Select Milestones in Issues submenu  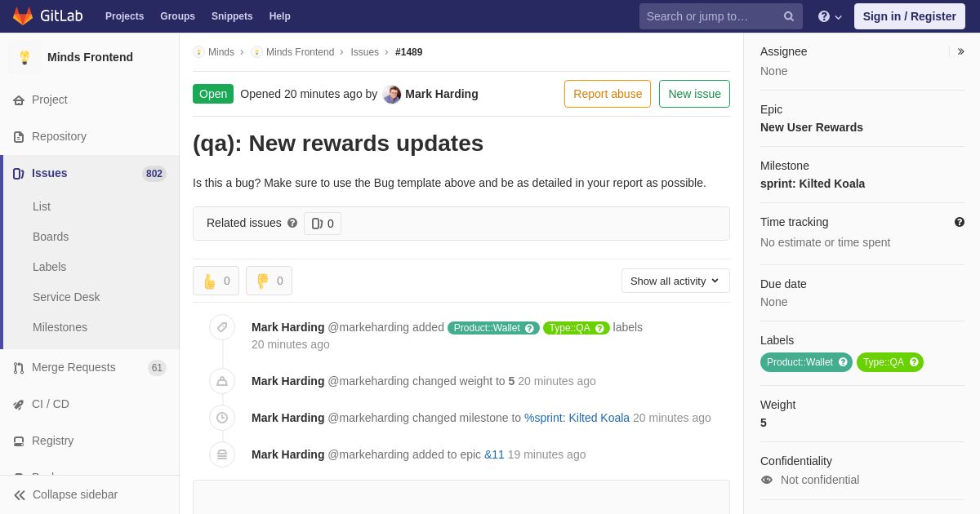[x=60, y=327]
